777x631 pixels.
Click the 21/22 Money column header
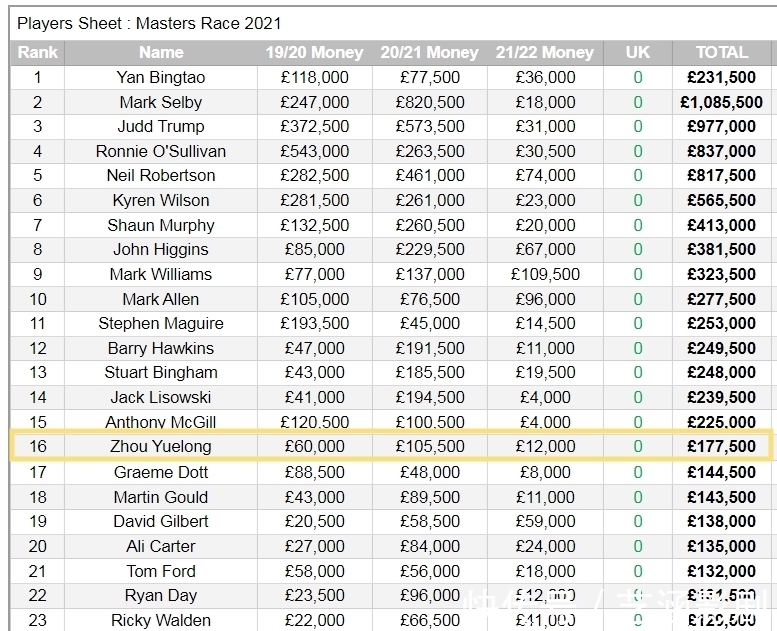point(545,53)
